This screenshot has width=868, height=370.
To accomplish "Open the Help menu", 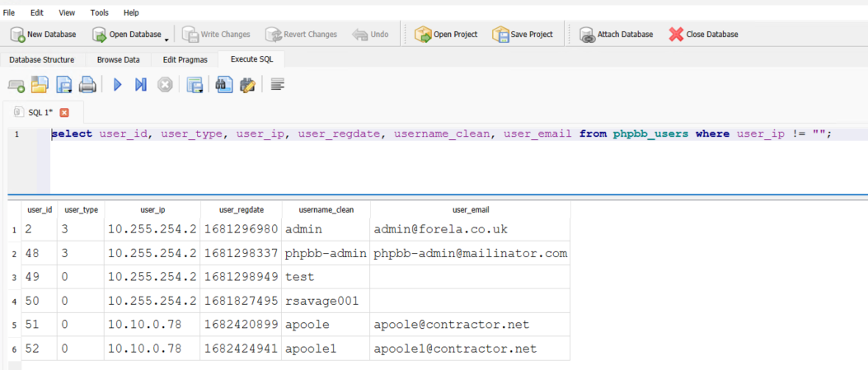I will click(x=131, y=12).
